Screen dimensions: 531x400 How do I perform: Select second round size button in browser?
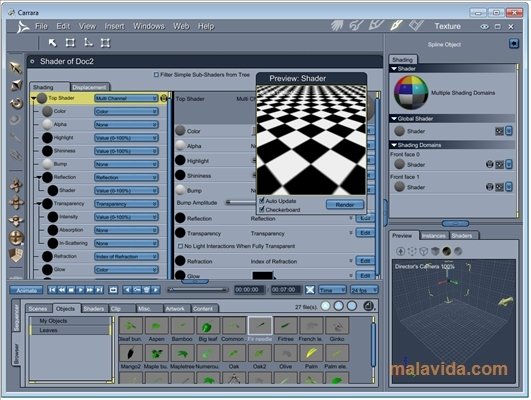(339, 306)
